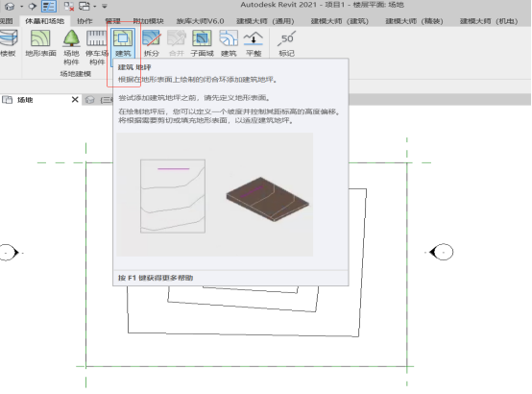
Task: Switch to 建模大师 (建筑) tab
Action: pos(340,21)
